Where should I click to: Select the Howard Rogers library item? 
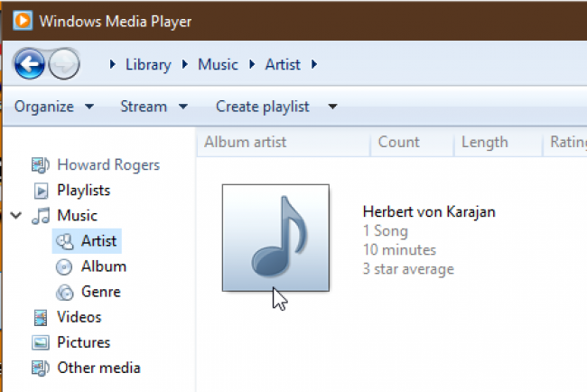(x=107, y=165)
